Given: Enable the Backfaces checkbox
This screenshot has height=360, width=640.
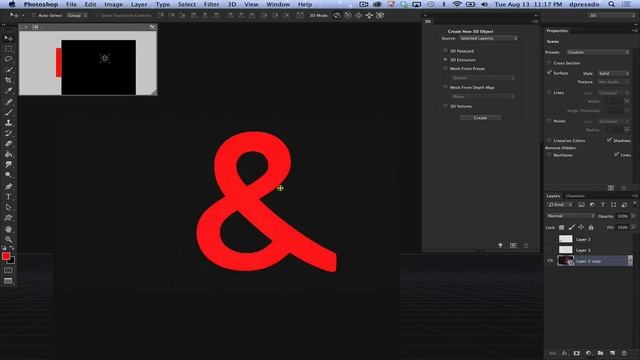Looking at the screenshot, I should tap(549, 155).
